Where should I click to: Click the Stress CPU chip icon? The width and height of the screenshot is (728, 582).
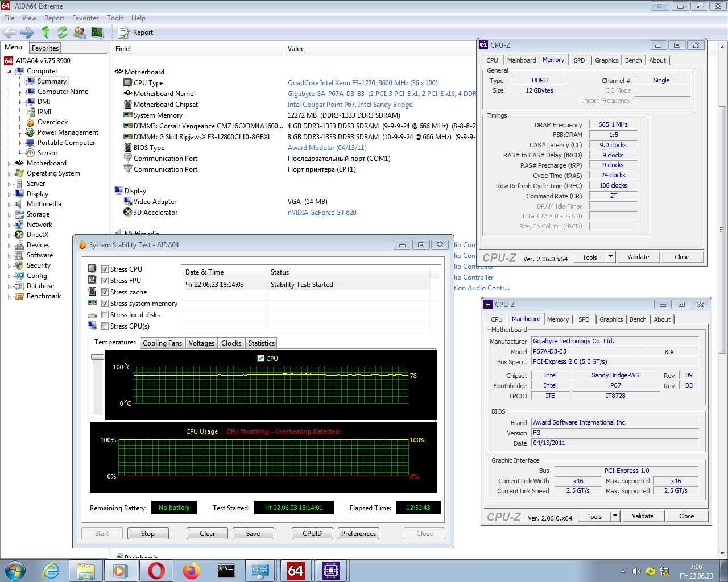[x=92, y=269]
